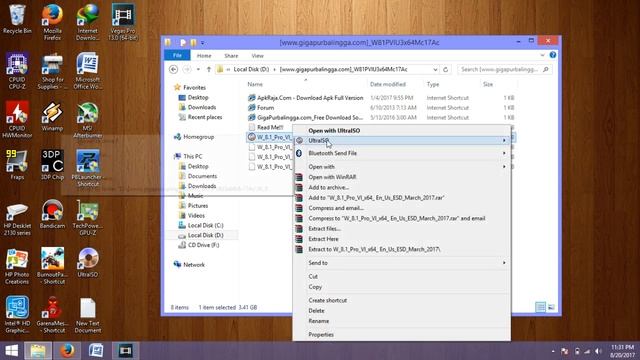Launch Winamp desktop shortcut

(x=52, y=117)
